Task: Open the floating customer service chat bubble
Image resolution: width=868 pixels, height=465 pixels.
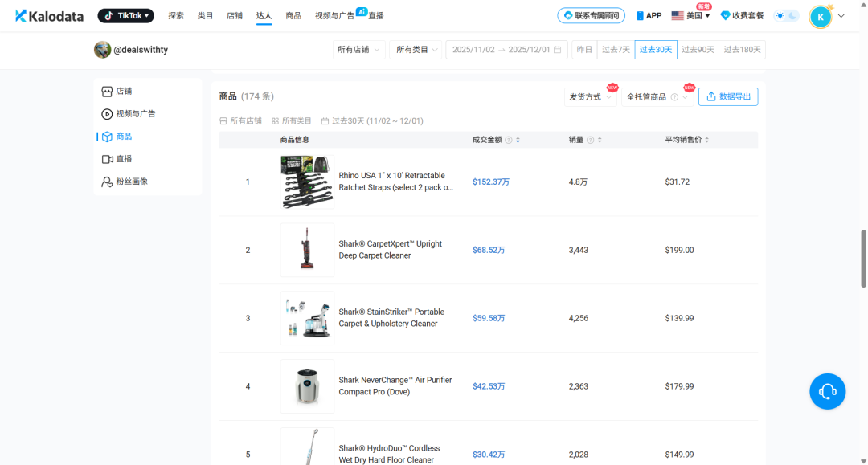Action: click(x=827, y=391)
